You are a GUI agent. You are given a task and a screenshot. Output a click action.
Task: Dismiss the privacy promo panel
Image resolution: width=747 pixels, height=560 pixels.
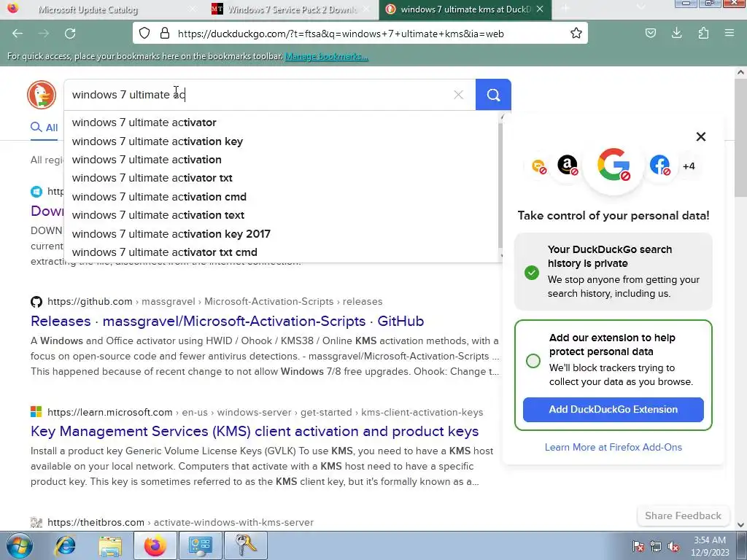point(701,136)
